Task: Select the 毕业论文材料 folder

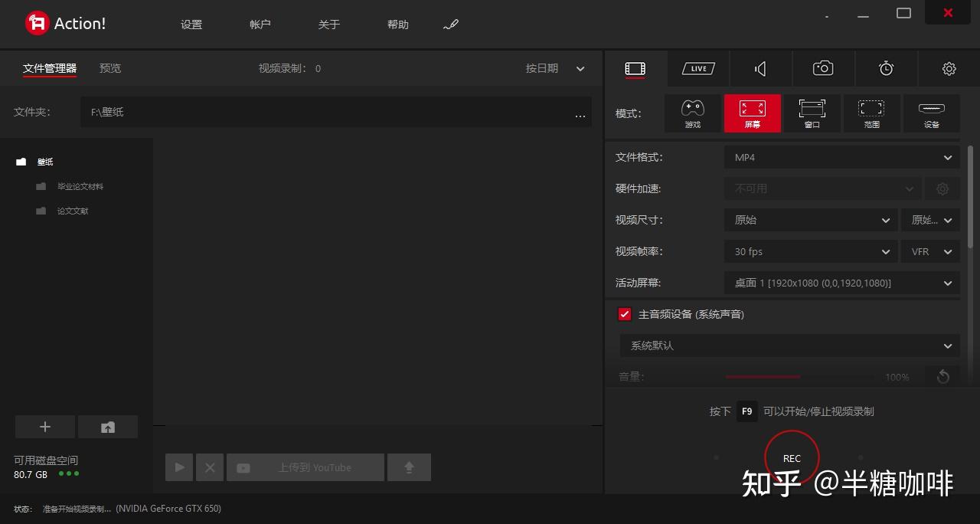Action: (x=80, y=186)
